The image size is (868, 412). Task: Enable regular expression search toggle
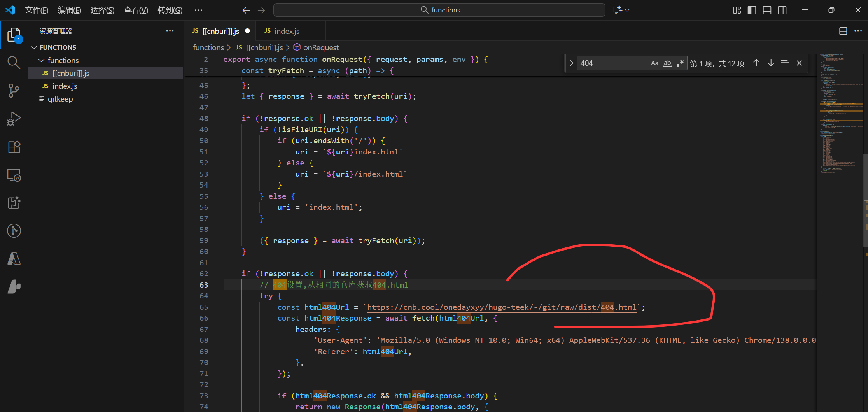(680, 63)
